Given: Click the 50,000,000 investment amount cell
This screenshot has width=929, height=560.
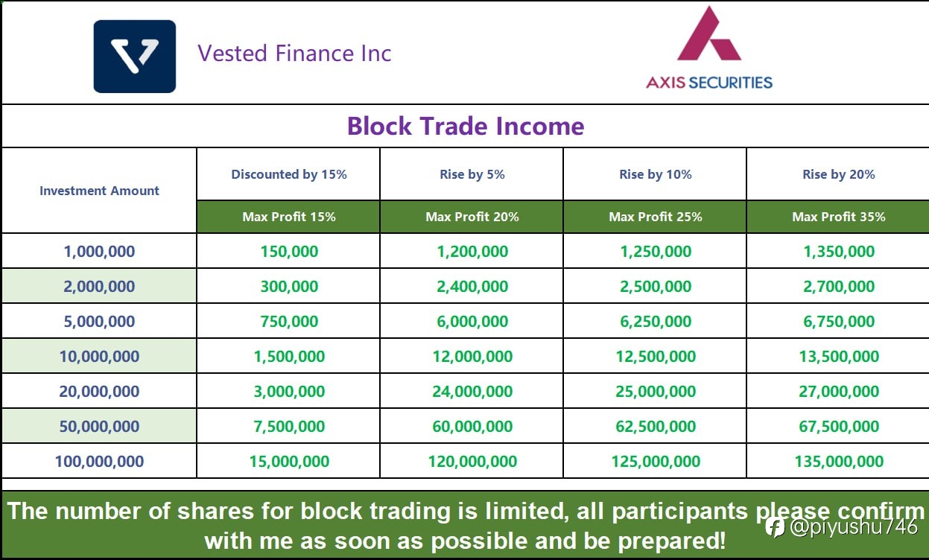Looking at the screenshot, I should click(99, 427).
